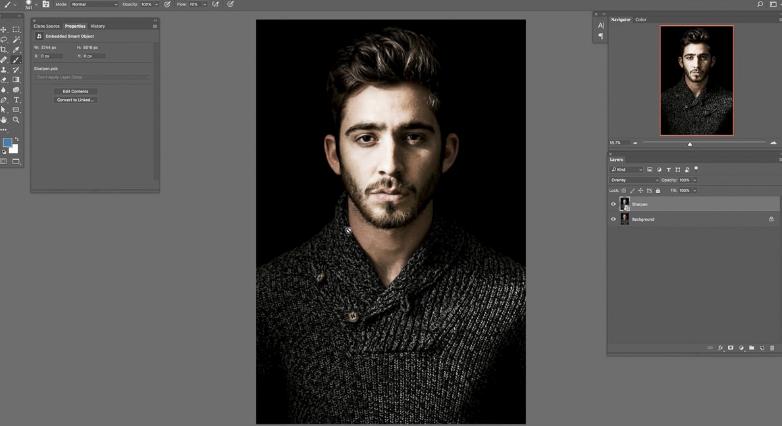Swap foreground and background colors
Image resolution: width=782 pixels, height=426 pixels.
click(16, 139)
